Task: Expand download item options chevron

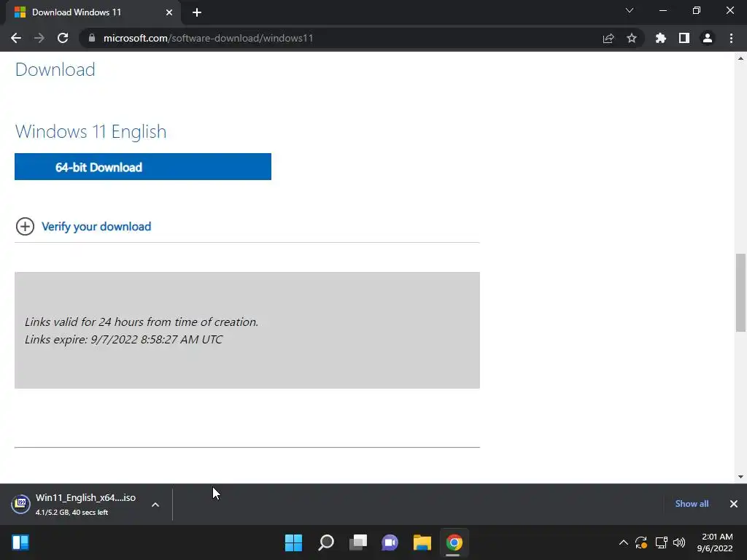Action: (x=155, y=505)
